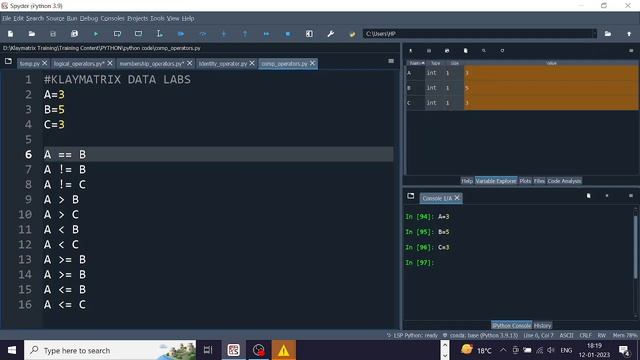The height and width of the screenshot is (360, 640).
Task: Switch to the temp.py tab
Action: tap(30, 64)
